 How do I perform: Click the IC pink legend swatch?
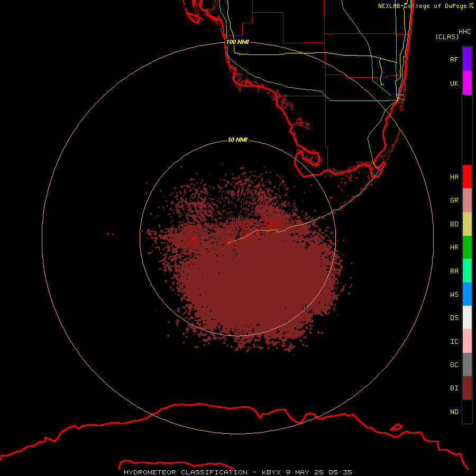pyautogui.click(x=467, y=341)
